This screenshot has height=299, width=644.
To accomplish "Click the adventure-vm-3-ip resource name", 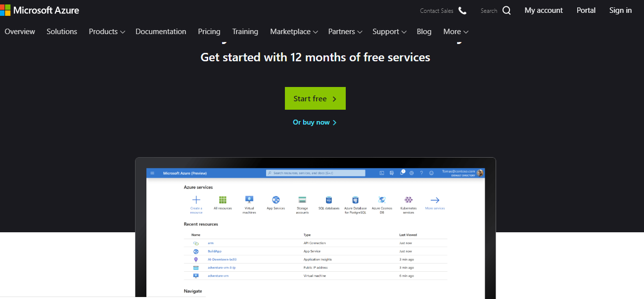I will (x=222, y=267).
